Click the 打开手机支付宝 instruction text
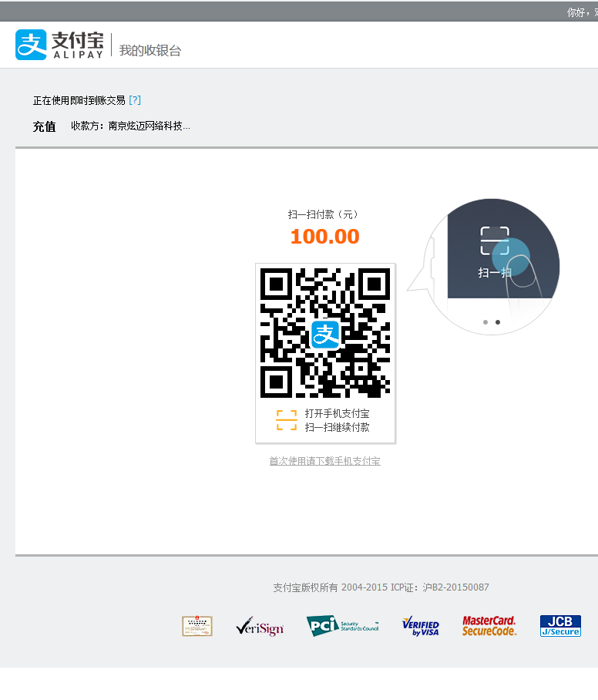This screenshot has width=598, height=700. pos(337,413)
